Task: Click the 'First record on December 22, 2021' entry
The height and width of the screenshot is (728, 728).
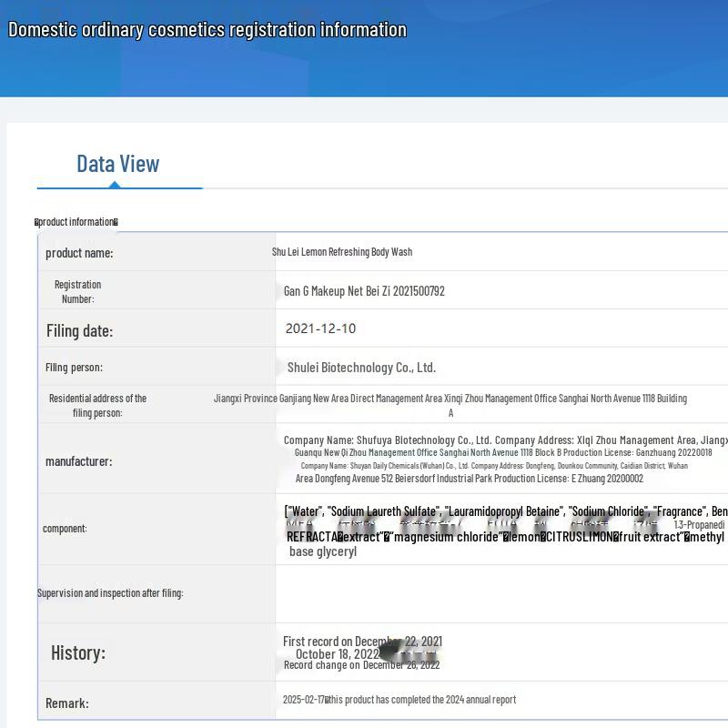Action: [362, 642]
